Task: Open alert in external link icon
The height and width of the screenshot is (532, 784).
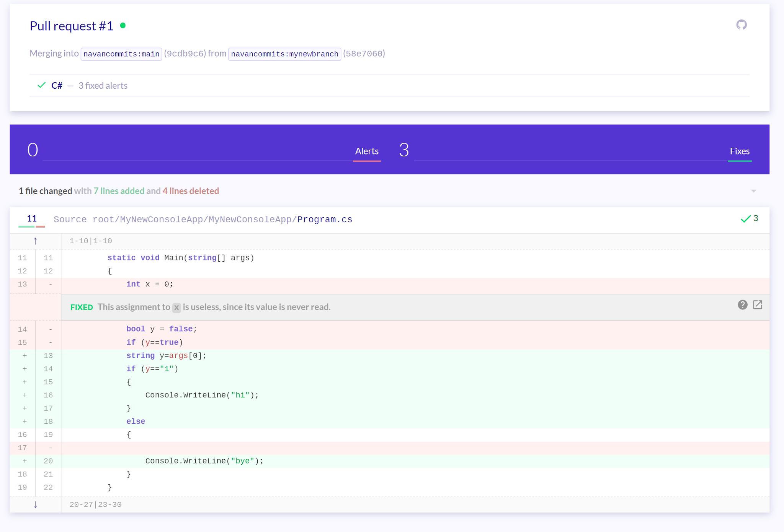Action: coord(758,305)
